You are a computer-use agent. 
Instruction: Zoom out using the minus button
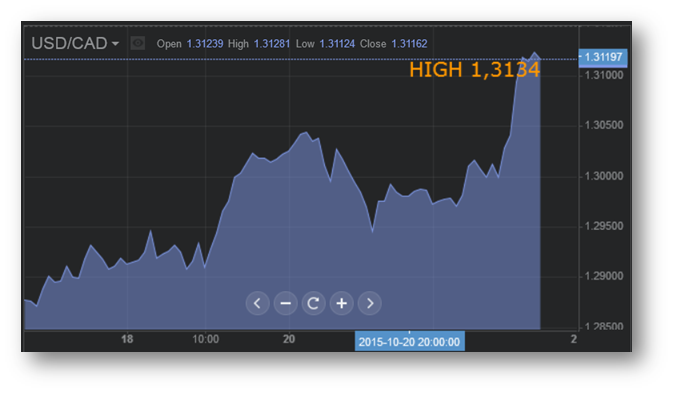285,303
